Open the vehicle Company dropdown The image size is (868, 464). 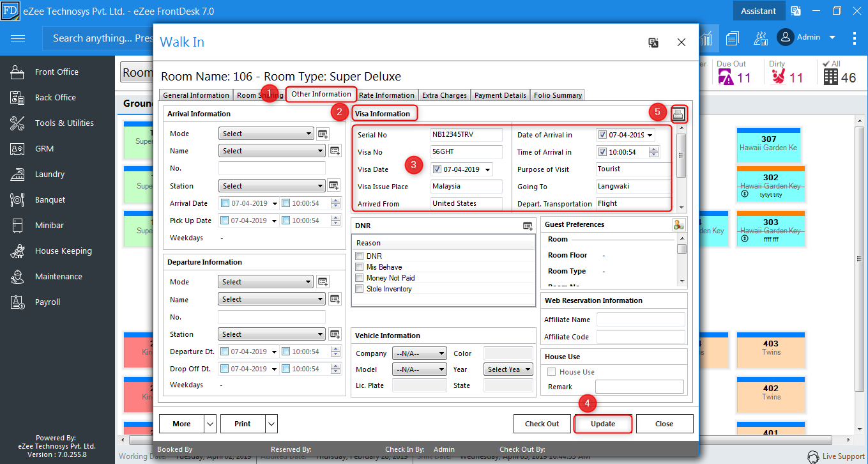419,353
